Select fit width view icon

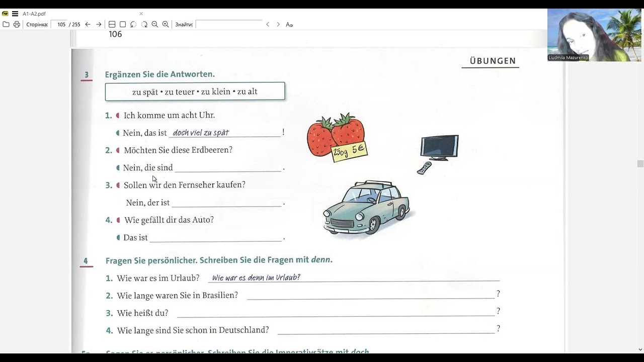[x=112, y=24]
